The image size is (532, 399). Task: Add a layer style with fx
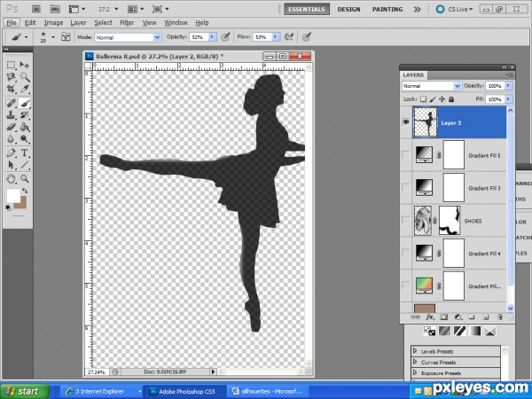coord(429,317)
